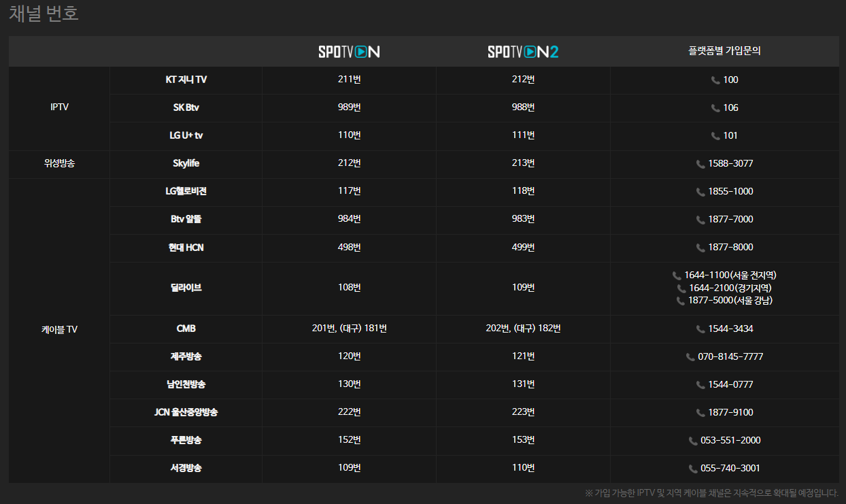Click 211번 in the KT 지니 TV row
Viewport: 846px width, 504px height.
point(350,80)
